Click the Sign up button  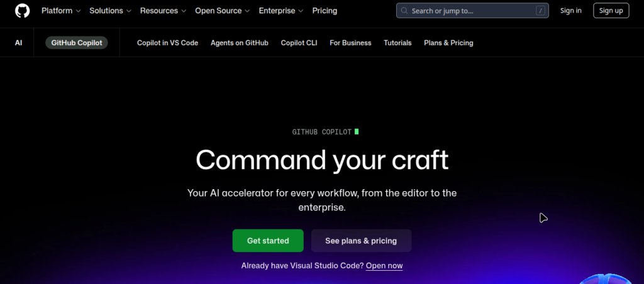click(x=611, y=11)
